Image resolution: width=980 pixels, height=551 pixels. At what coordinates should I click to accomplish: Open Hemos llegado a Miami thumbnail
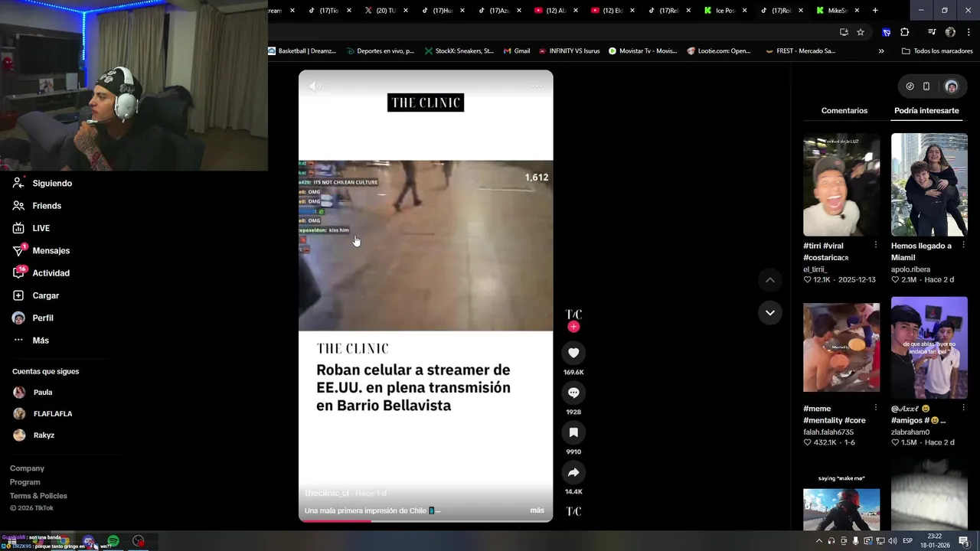(x=929, y=184)
